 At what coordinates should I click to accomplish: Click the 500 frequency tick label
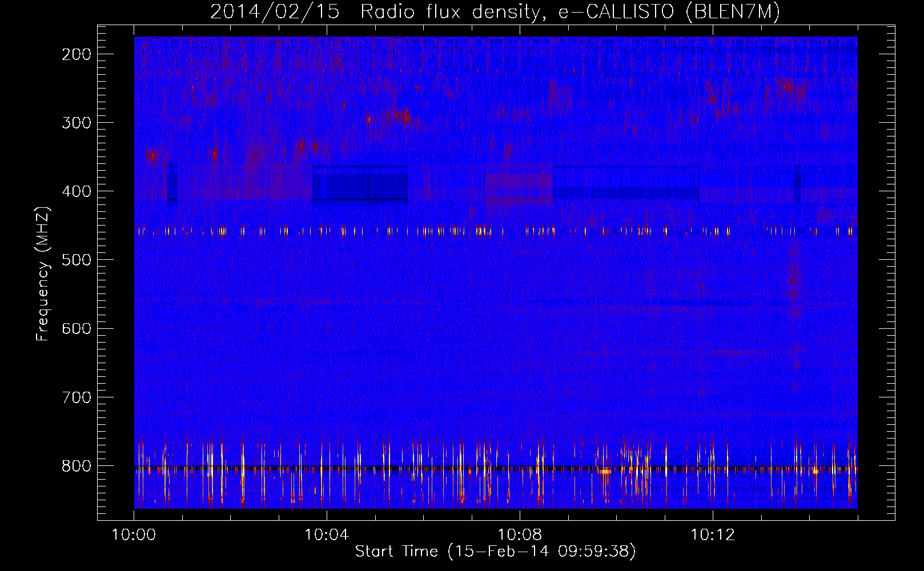pyautogui.click(x=77, y=260)
